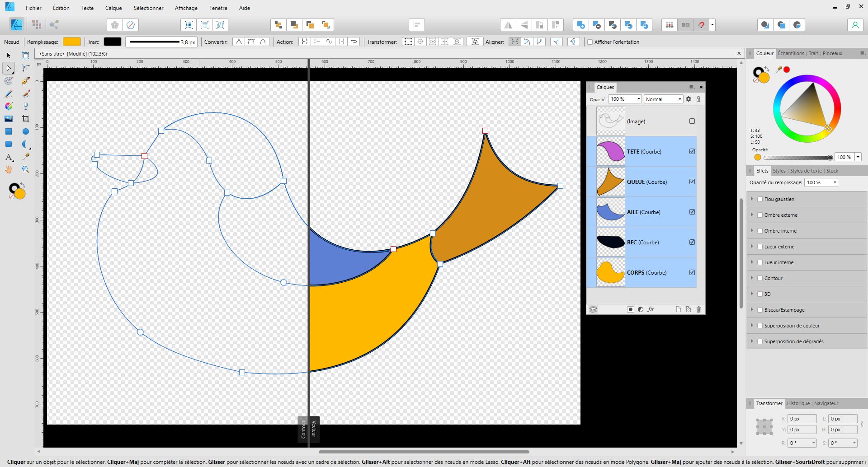Select the Move tool
This screenshot has height=467, width=868.
(x=9, y=55)
